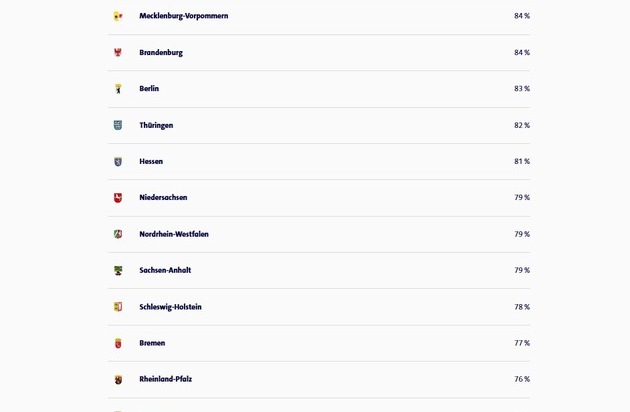Click the 81 % value for Hessen
This screenshot has height=412, width=630.
tap(522, 161)
